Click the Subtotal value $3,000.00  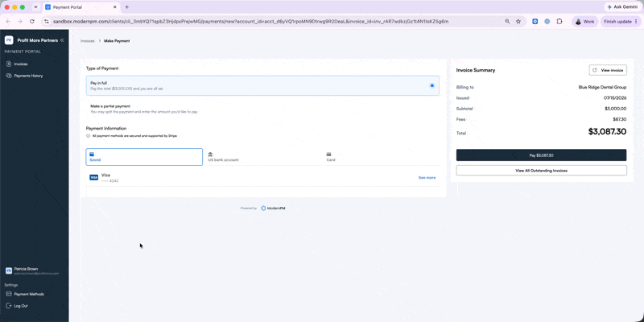click(x=616, y=109)
